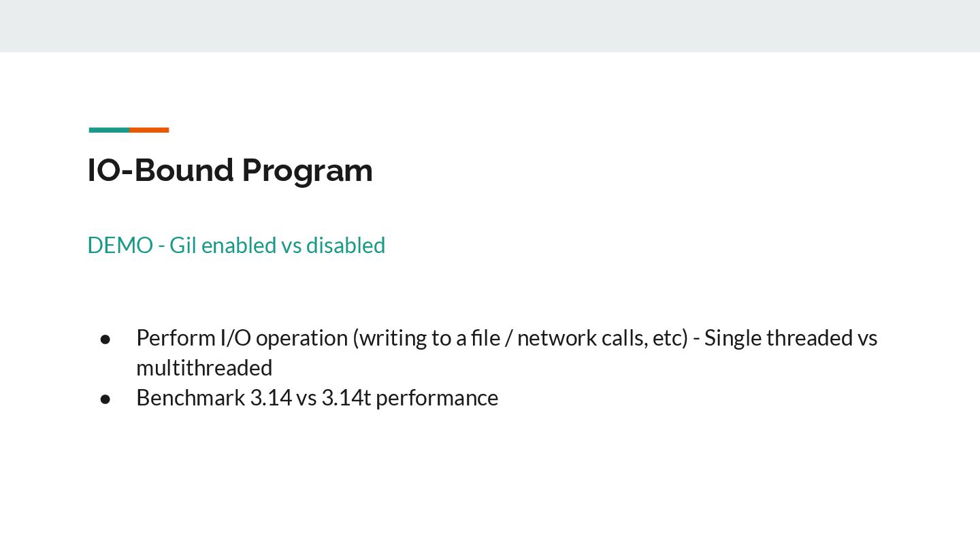
Task: Click "Single threaded vs" at line end
Action: tap(791, 337)
